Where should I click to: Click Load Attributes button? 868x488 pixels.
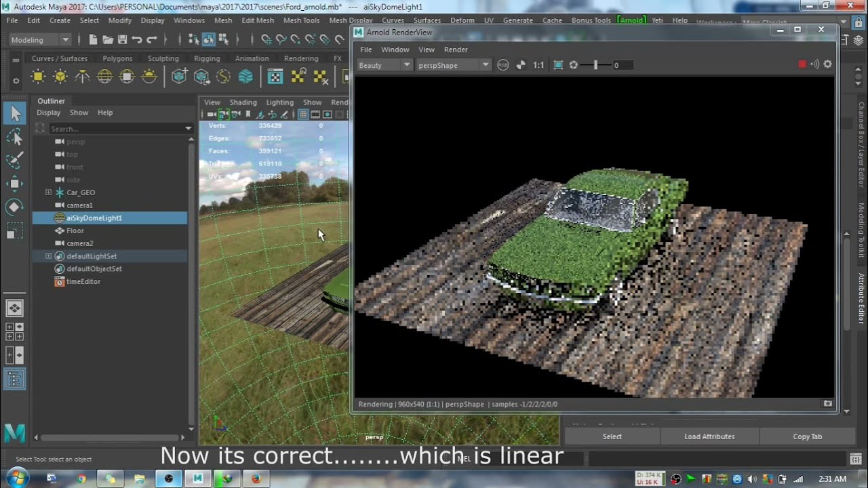coord(709,436)
